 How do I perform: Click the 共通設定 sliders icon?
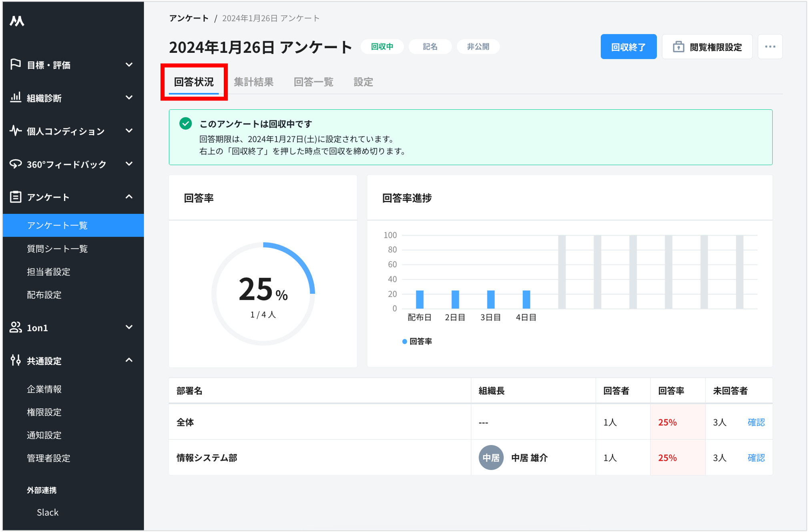15,360
